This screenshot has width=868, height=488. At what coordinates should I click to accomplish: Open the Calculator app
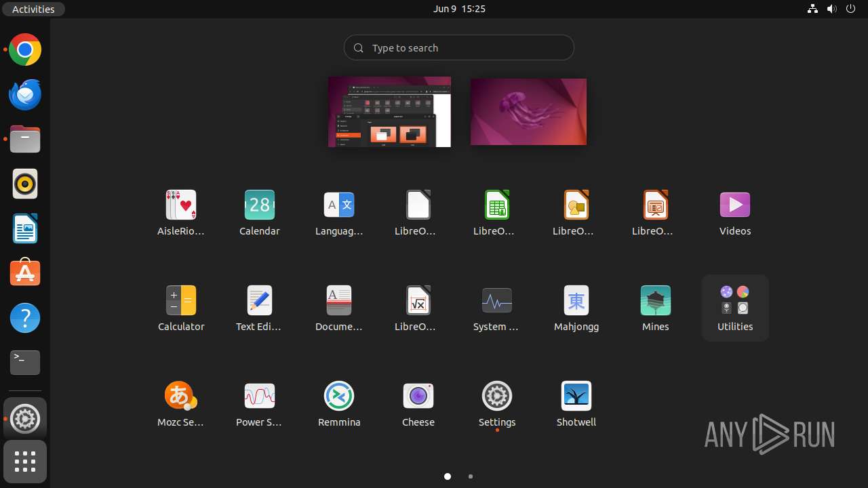coord(181,308)
